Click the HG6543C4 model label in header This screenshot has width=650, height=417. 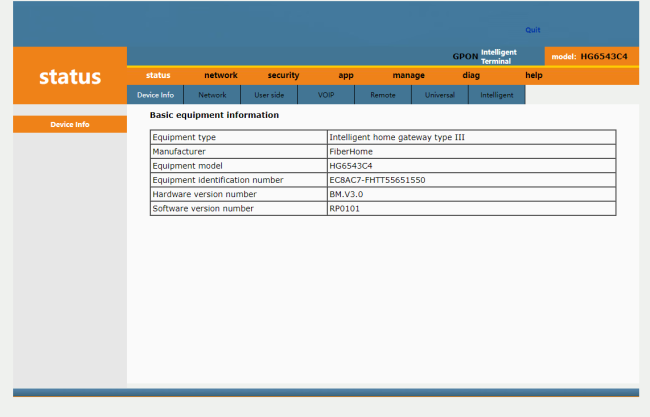pos(603,56)
